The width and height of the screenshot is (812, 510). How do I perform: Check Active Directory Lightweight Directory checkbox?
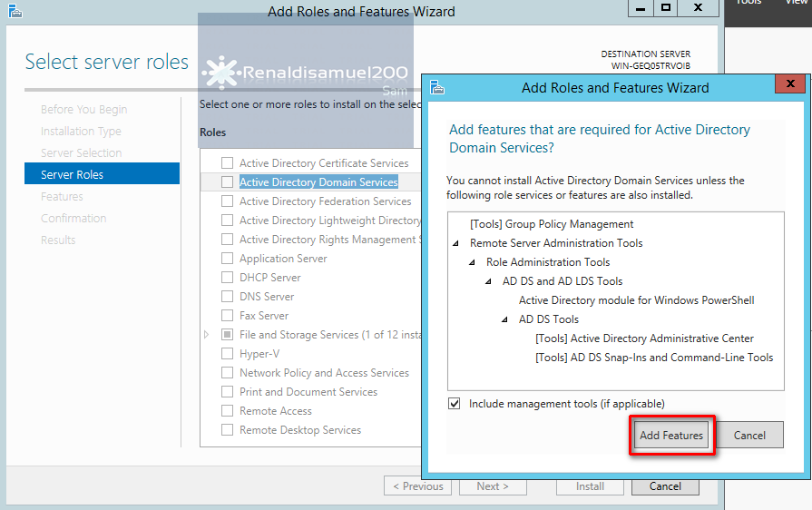tap(227, 220)
